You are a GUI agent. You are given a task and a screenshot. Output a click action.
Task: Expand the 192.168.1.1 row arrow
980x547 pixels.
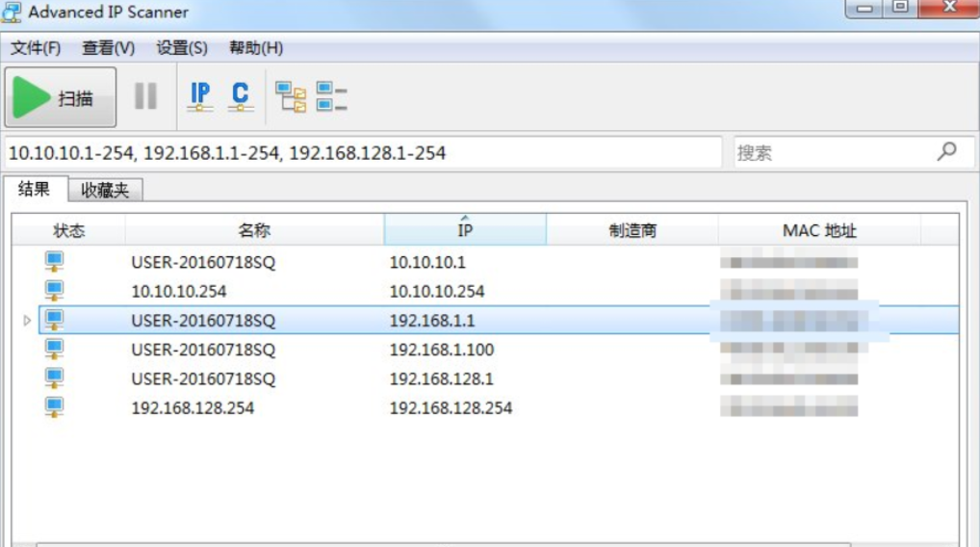(27, 321)
